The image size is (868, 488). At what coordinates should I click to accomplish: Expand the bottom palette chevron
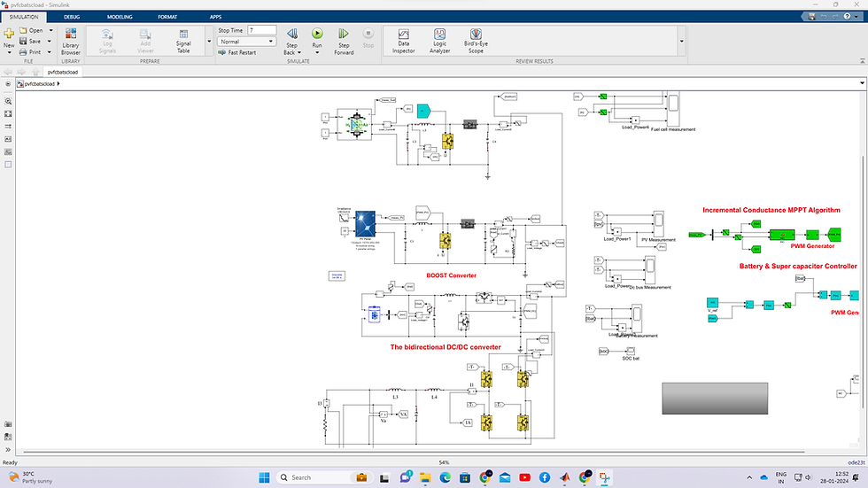click(8, 449)
